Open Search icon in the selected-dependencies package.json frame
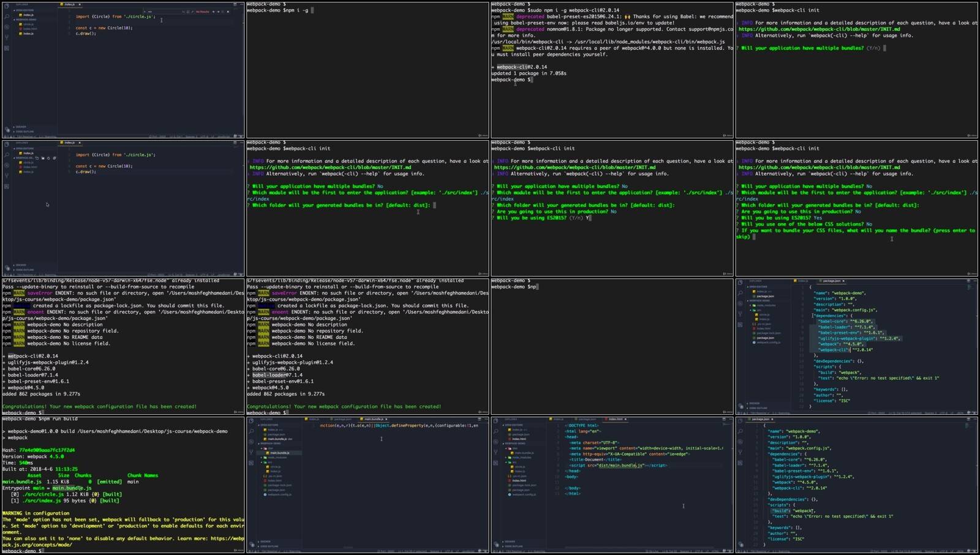Viewport: 980px width, 555px height. tap(741, 293)
